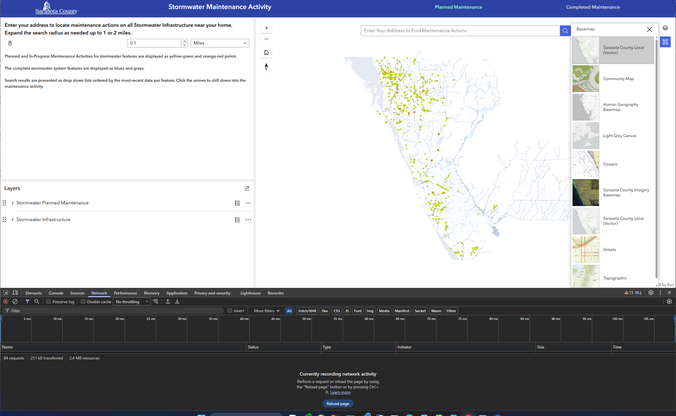
Task: Open the Console tab in DevTools
Action: [56, 293]
